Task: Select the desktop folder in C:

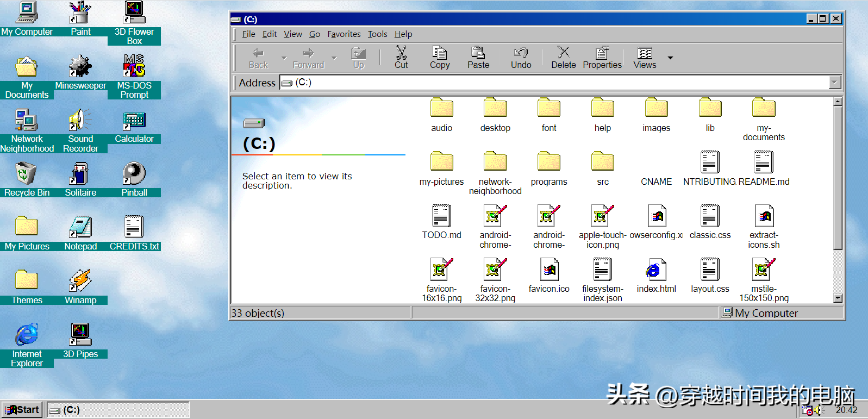Action: click(x=495, y=115)
